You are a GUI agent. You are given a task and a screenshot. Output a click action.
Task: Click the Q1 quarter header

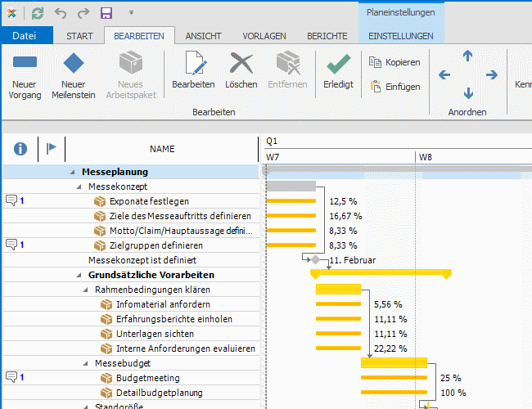pyautogui.click(x=272, y=141)
